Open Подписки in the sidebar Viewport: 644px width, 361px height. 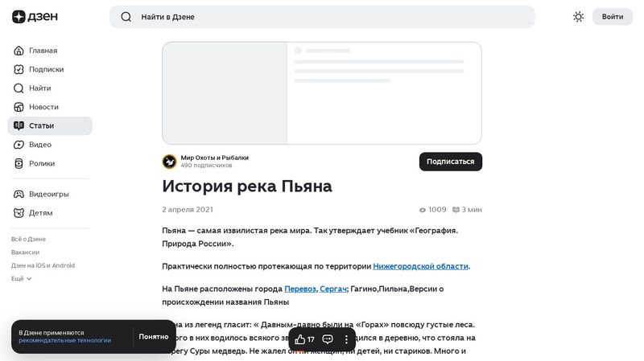click(x=46, y=69)
